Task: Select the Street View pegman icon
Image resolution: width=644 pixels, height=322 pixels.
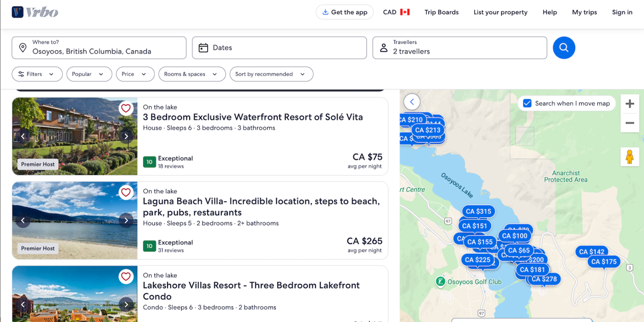Action: 630,156
